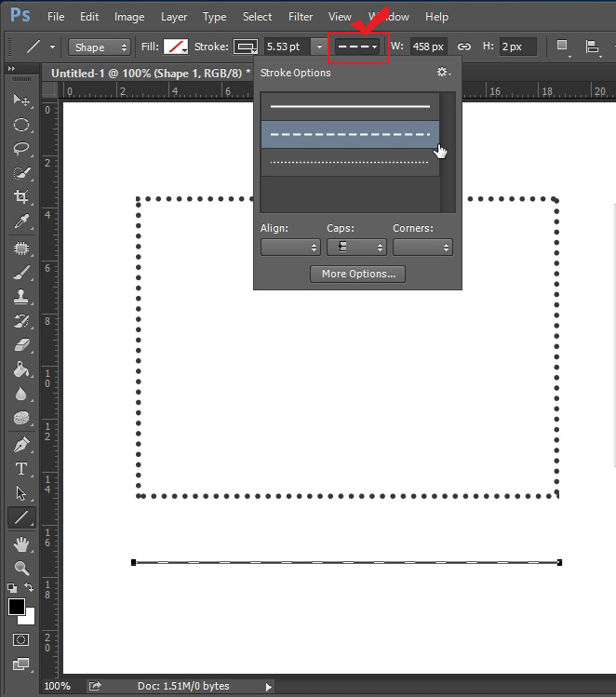Select the Clone Stamp tool
616x697 pixels.
click(x=21, y=297)
